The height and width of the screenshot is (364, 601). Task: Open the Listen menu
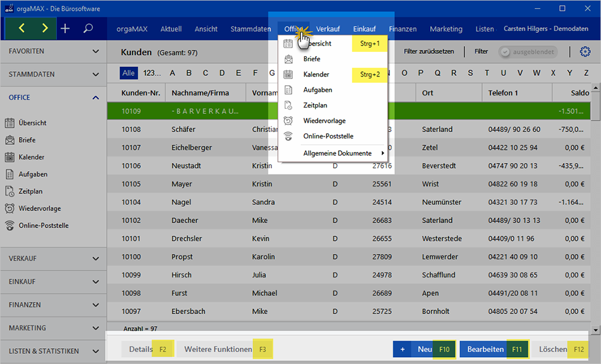[x=485, y=28]
